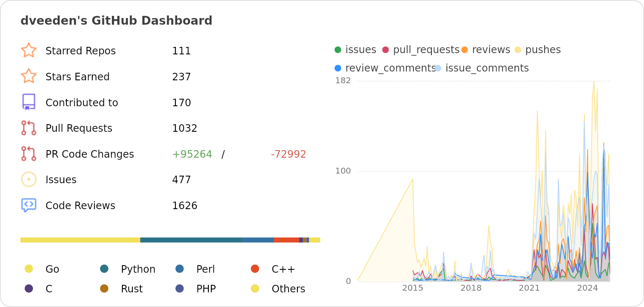
Task: Click the Rust language label
Action: pyautogui.click(x=132, y=289)
